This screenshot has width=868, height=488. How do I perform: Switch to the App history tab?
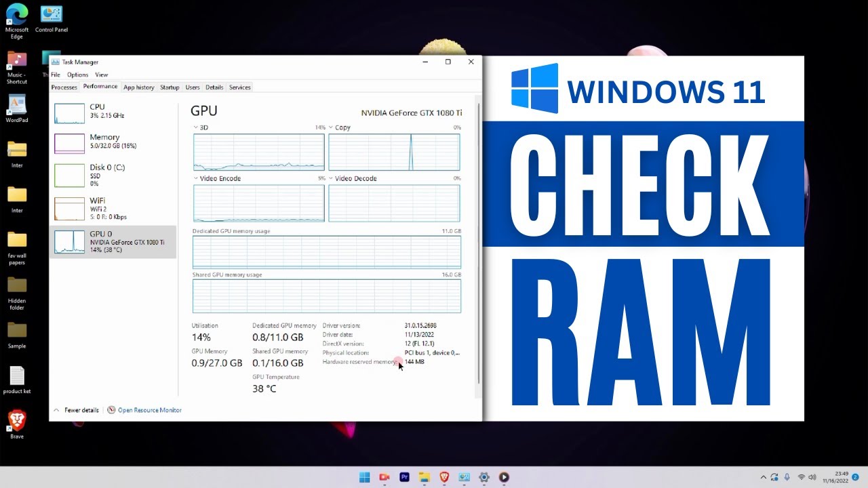(139, 87)
